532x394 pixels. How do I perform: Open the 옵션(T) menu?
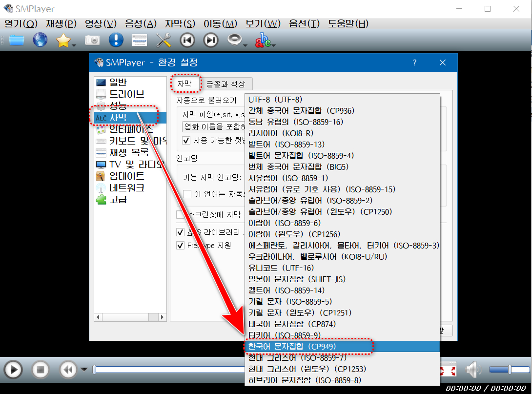[x=305, y=24]
